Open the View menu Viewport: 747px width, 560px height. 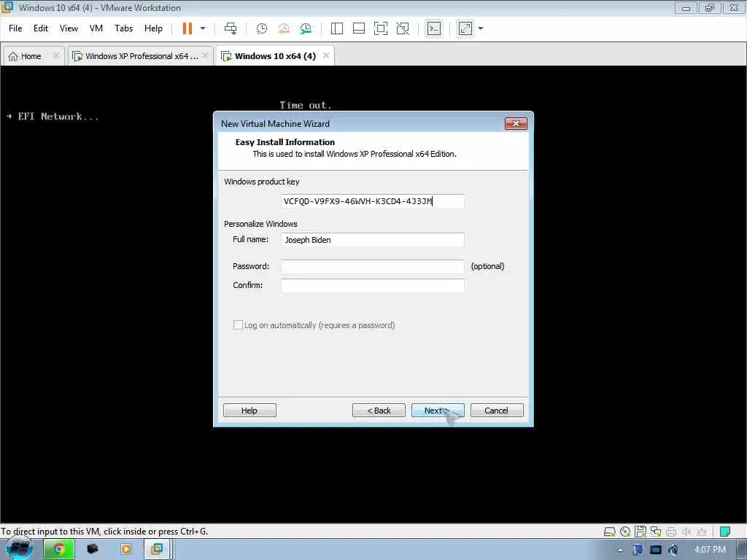(69, 28)
